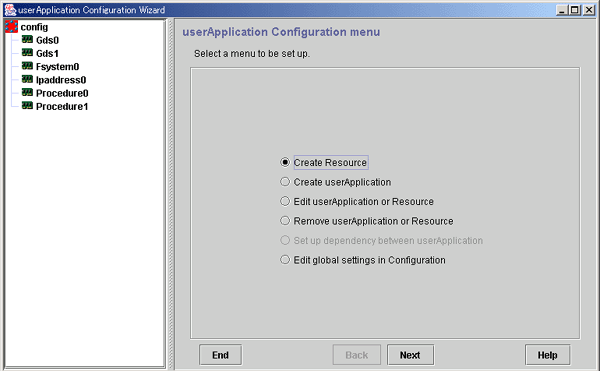Close the Configuration Wizard window
This screenshot has width=600, height=371.
coord(589,10)
